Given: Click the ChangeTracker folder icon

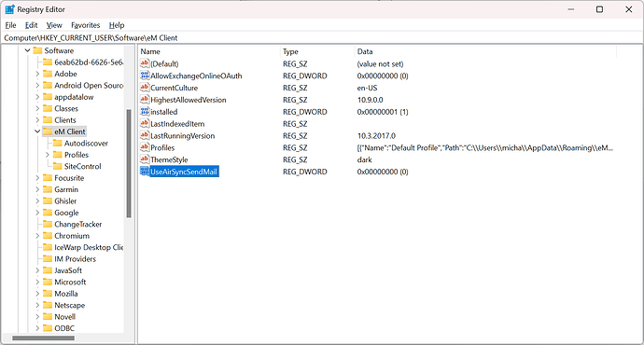Looking at the screenshot, I should pyautogui.click(x=48, y=224).
